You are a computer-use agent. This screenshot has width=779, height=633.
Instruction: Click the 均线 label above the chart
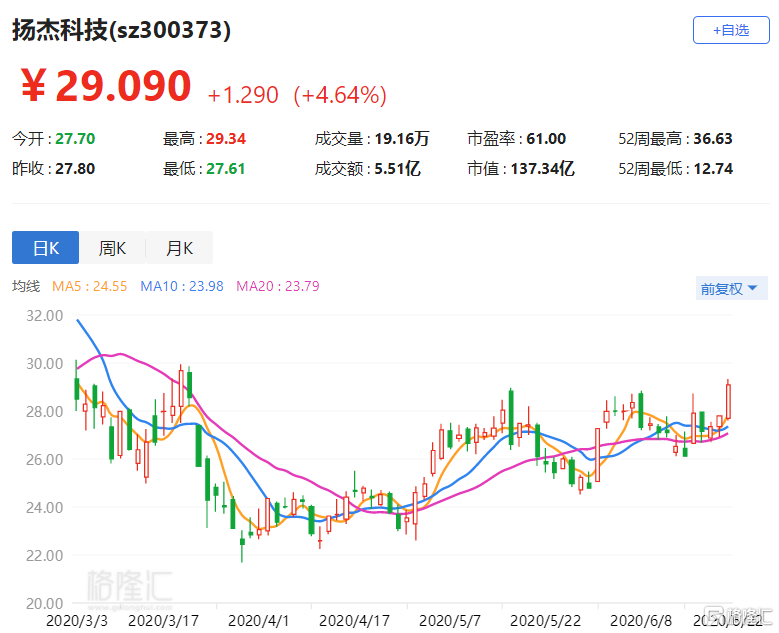tap(26, 287)
